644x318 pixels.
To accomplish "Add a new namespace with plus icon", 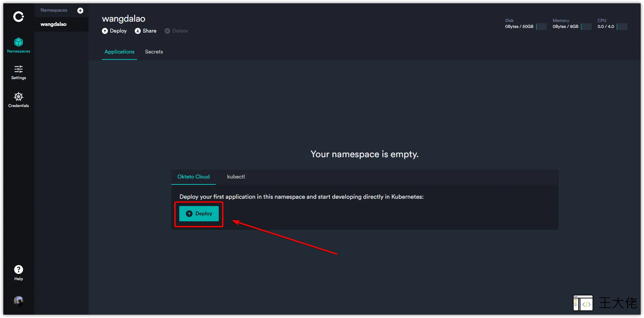I will (80, 11).
